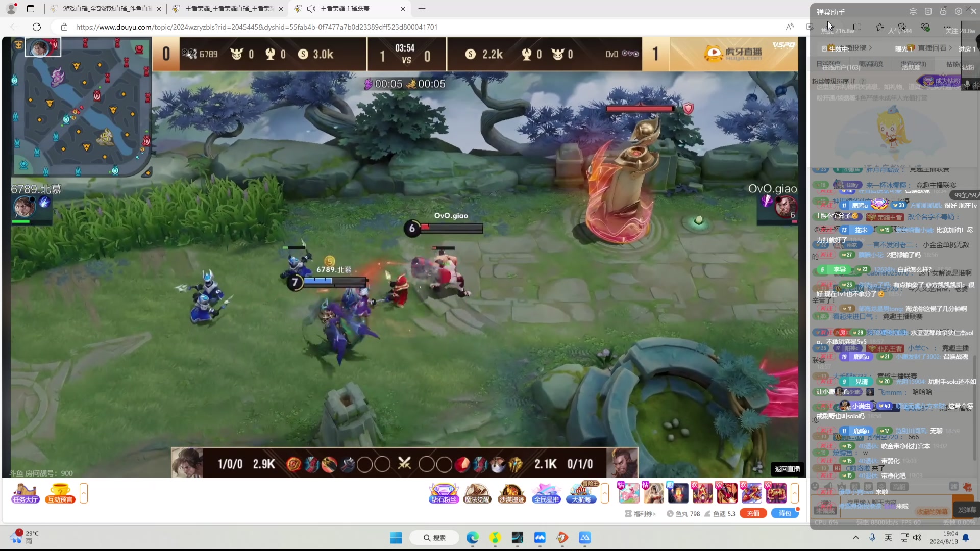Switch to the 王者荣耀_王者荣耀直播 tab
Screen dimensions: 980x551
click(228, 9)
